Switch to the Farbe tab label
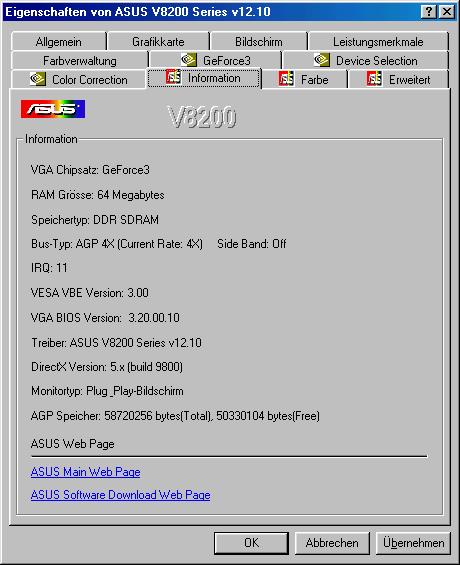460x565 pixels. coord(314,80)
